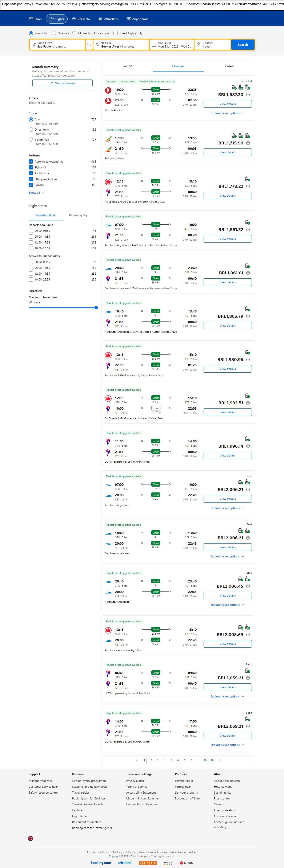This screenshot has width=284, height=868.
Task: Click the Attractions icon in top navigation
Action: tap(100, 19)
